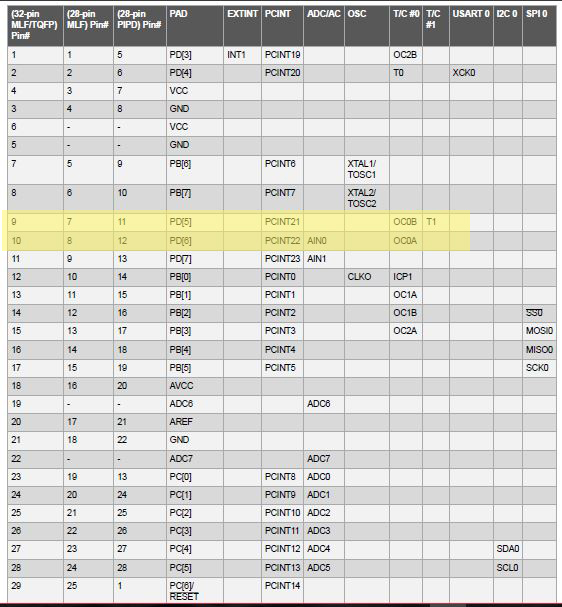Click the INT1 cell in EXTINT column
The width and height of the screenshot is (562, 607).
tap(236, 55)
